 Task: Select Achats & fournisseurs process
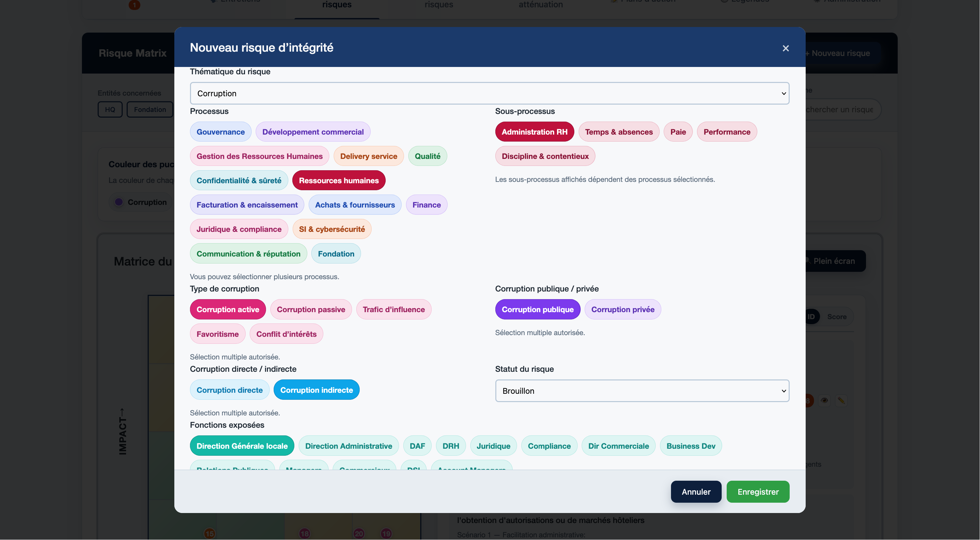click(x=355, y=205)
